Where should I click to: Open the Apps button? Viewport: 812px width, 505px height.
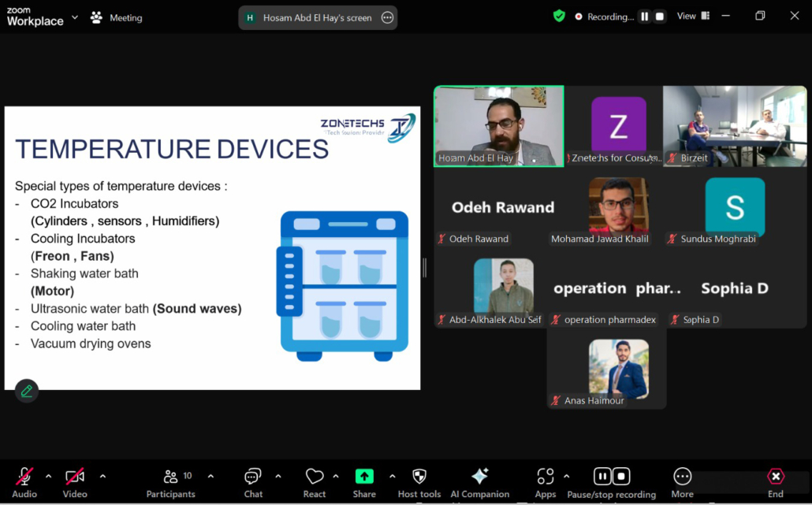click(546, 481)
